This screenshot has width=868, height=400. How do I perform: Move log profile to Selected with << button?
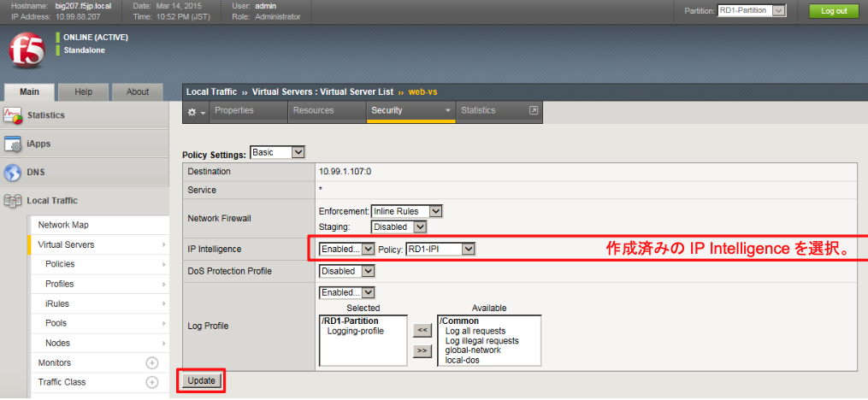[422, 330]
